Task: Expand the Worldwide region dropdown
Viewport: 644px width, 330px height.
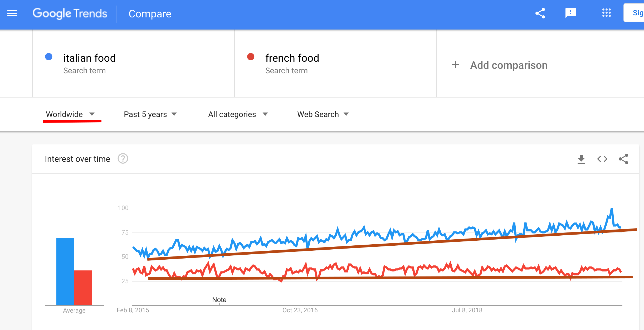Action: 70,114
